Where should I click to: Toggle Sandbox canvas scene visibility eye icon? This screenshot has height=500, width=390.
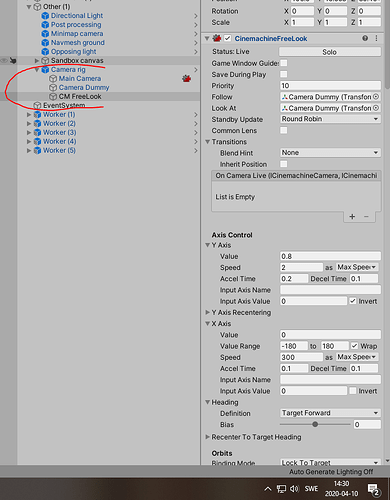point(4,61)
